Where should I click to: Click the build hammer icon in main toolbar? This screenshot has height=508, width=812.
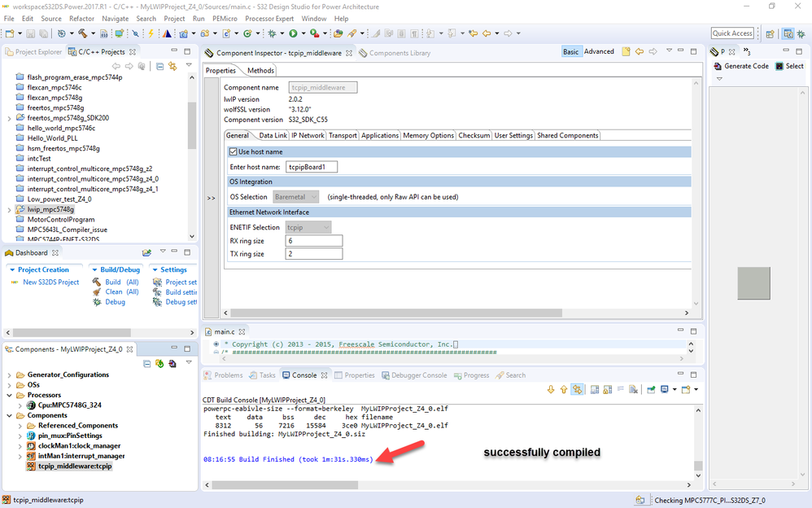tap(82, 33)
